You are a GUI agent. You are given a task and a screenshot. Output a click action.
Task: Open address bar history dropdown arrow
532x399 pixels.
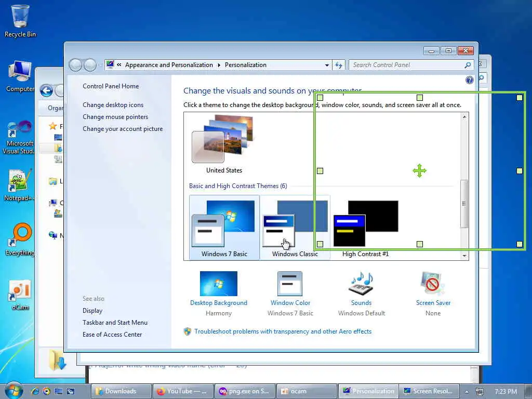pyautogui.click(x=327, y=65)
